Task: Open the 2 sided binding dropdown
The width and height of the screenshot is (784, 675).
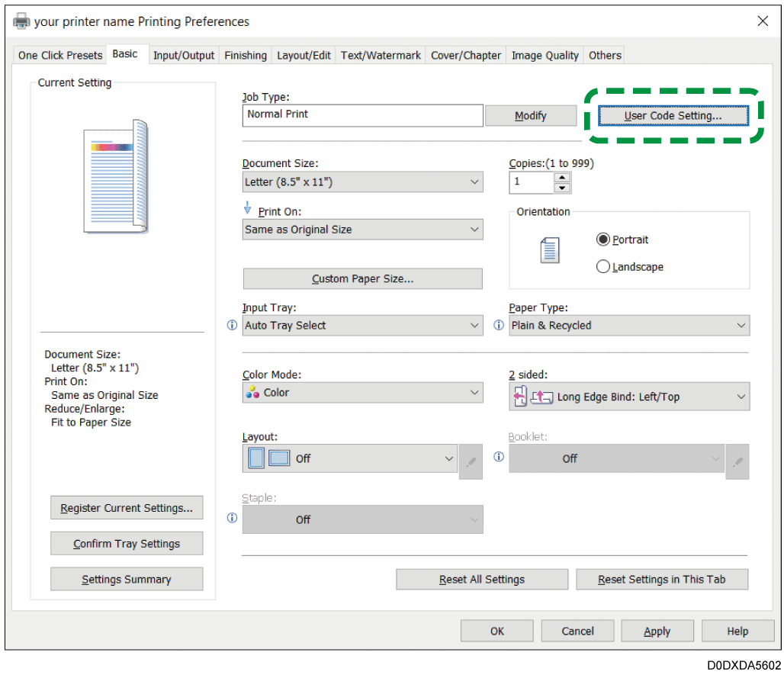Action: pos(629,397)
